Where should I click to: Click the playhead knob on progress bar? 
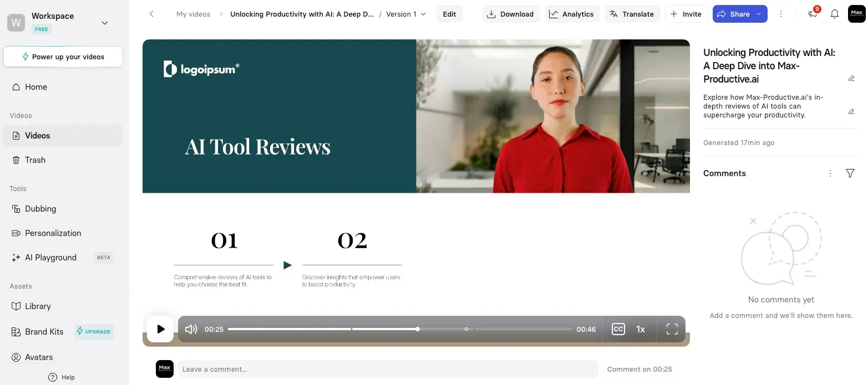pos(418,329)
